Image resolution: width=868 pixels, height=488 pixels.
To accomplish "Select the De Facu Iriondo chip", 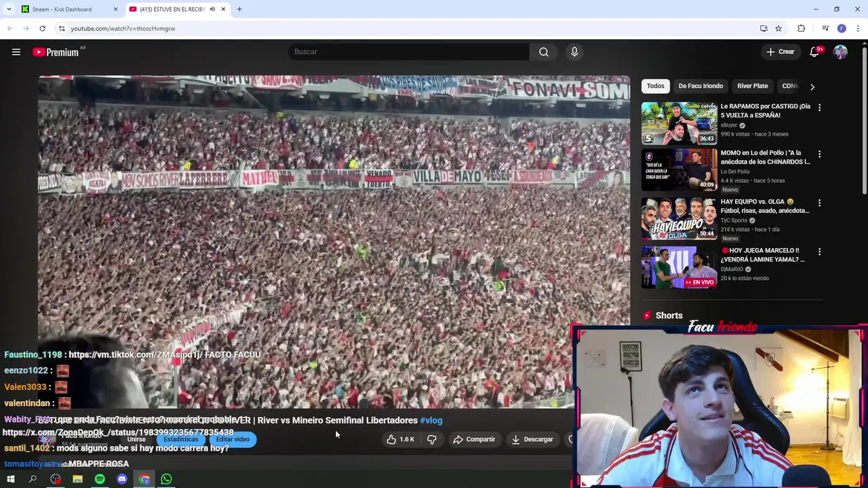I will click(x=701, y=86).
